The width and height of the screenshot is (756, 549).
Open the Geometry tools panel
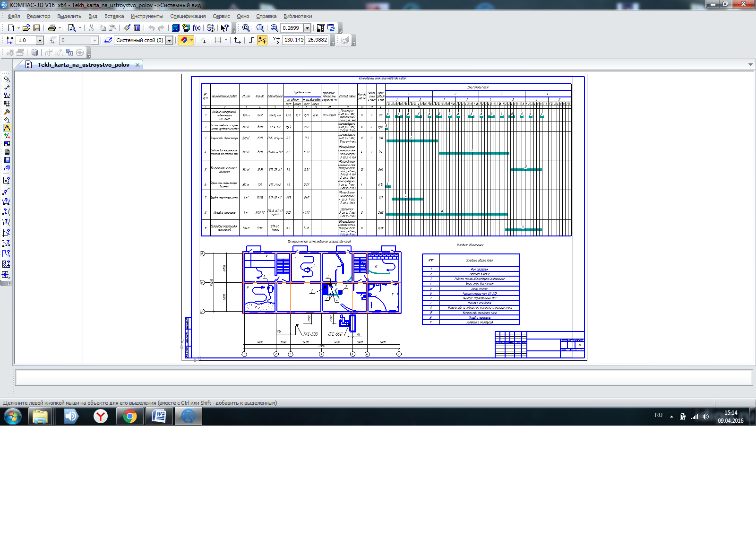[7, 79]
